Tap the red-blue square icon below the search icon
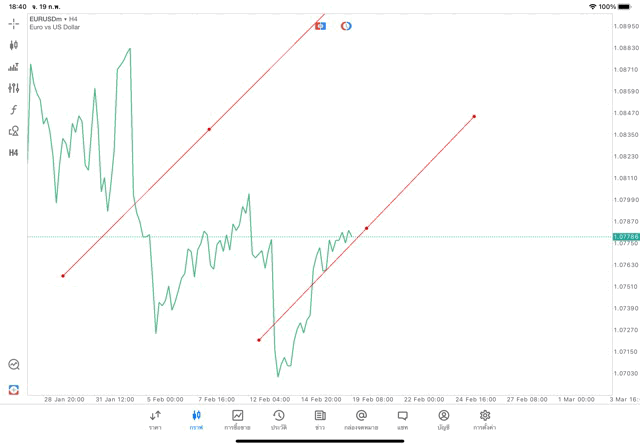Screen dimensions: 640x447 click(14, 389)
